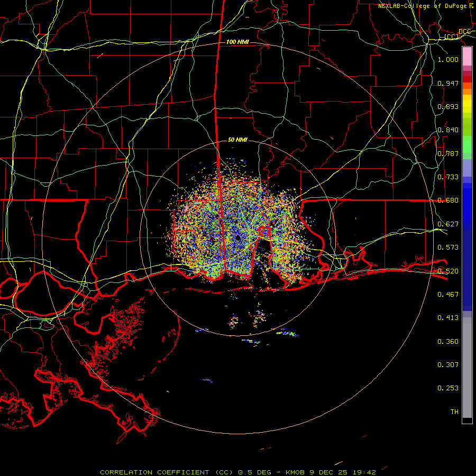Select the 0.307 legend value
Image resolution: width=476 pixels, height=476 pixels.
pos(448,365)
